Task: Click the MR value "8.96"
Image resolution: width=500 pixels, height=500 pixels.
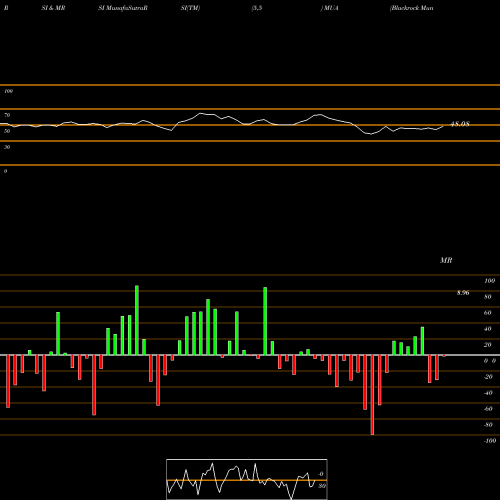Action: 463,293
